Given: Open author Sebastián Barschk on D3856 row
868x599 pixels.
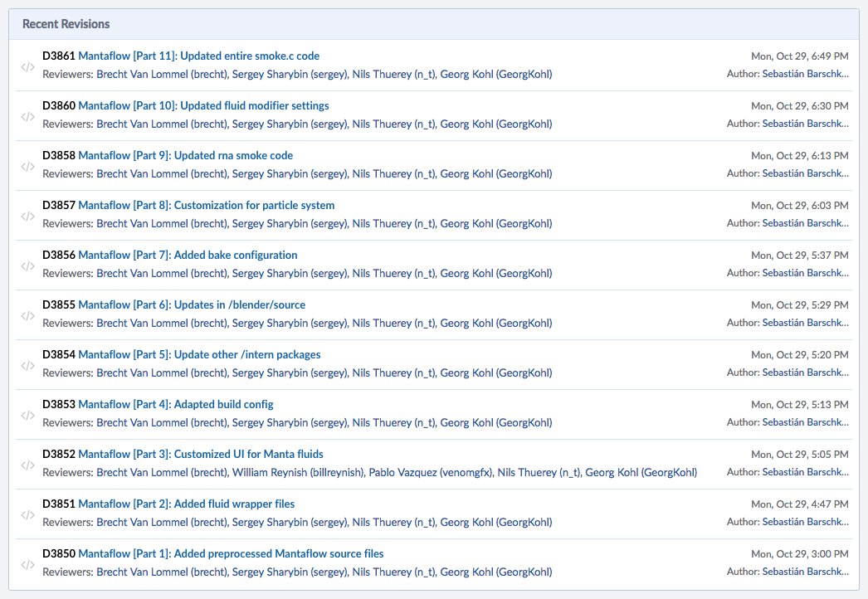Looking at the screenshot, I should pos(806,273).
